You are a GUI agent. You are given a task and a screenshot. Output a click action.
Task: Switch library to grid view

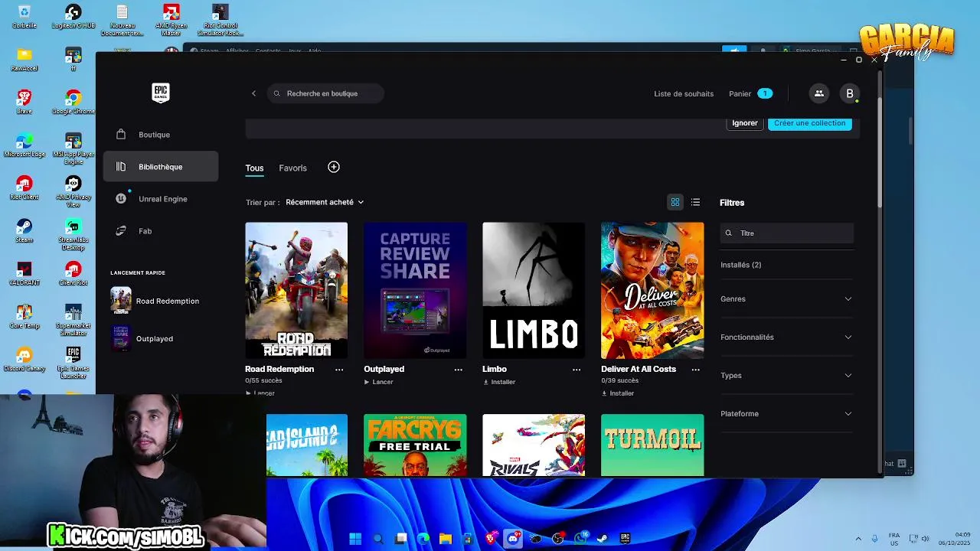point(675,202)
